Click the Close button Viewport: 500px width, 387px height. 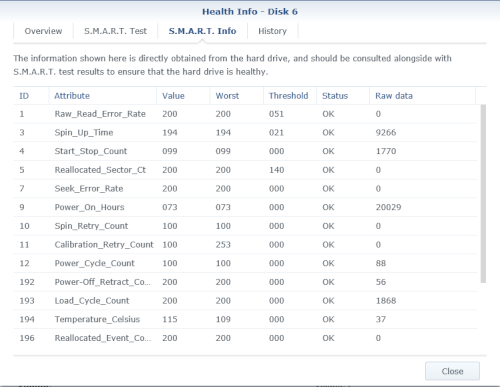452,371
